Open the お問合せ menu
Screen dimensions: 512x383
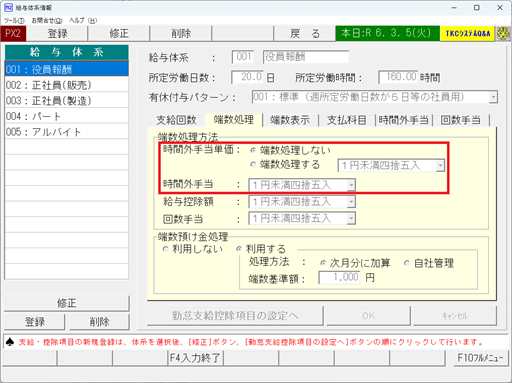pyautogui.click(x=47, y=21)
